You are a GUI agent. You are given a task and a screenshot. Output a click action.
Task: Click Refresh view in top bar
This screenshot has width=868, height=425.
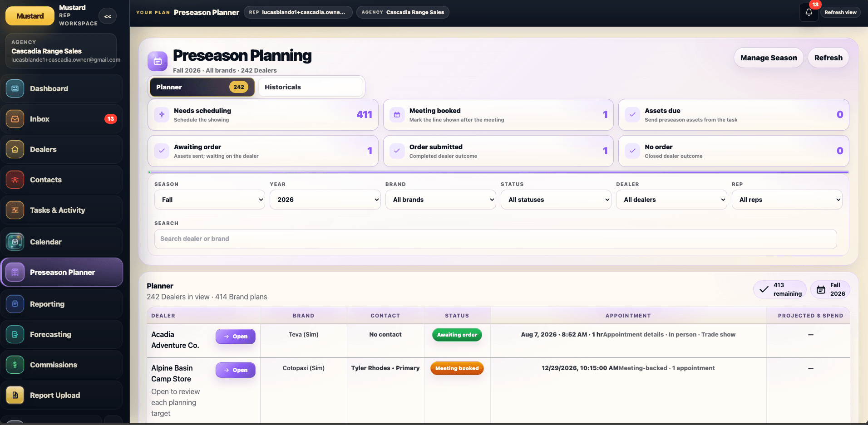click(x=840, y=12)
